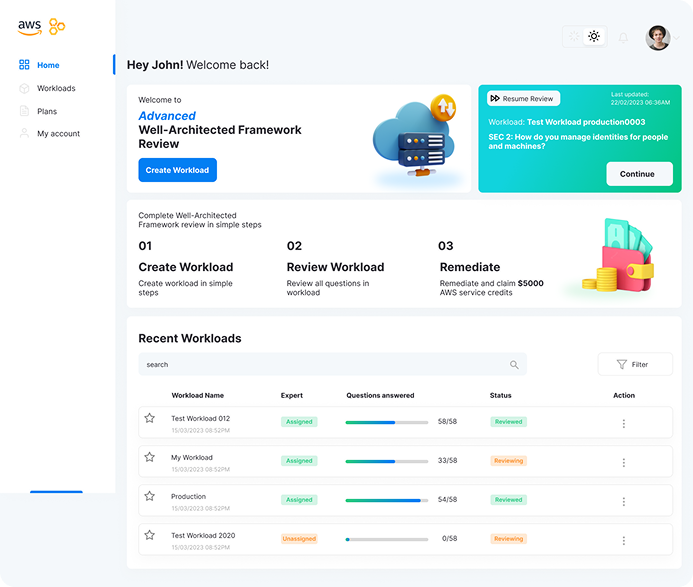Open the My account menu item
Image resolution: width=693 pixels, height=587 pixels.
click(58, 133)
